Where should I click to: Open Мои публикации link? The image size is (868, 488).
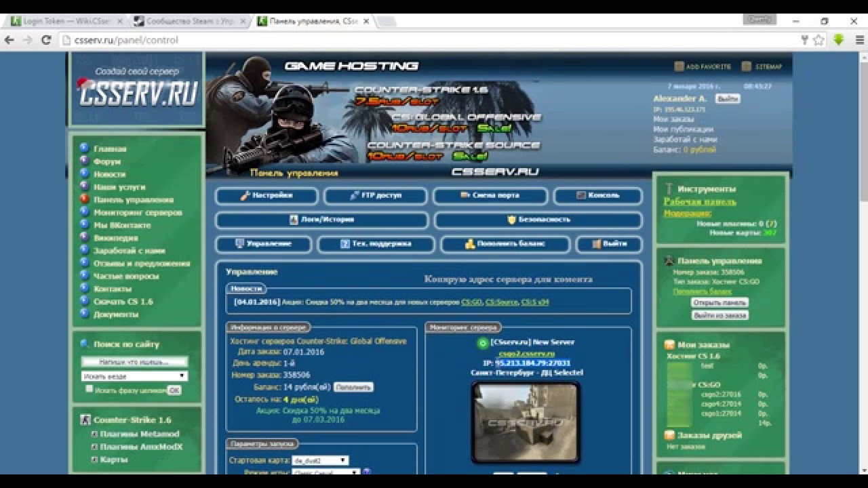683,129
